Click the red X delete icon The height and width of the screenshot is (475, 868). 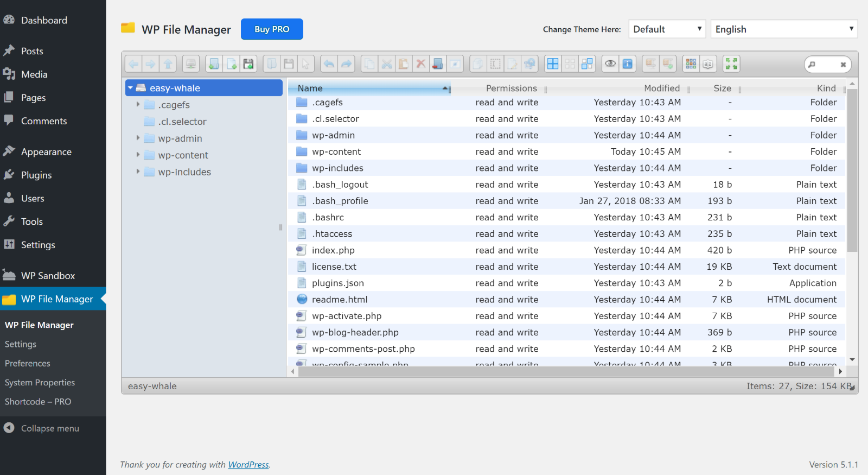tap(420, 64)
